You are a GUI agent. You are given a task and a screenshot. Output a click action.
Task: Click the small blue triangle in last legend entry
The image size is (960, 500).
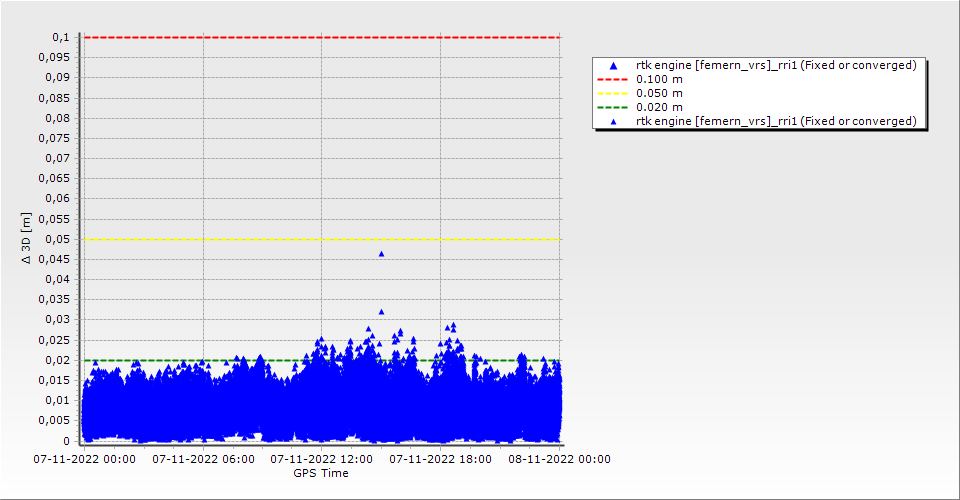pos(614,121)
